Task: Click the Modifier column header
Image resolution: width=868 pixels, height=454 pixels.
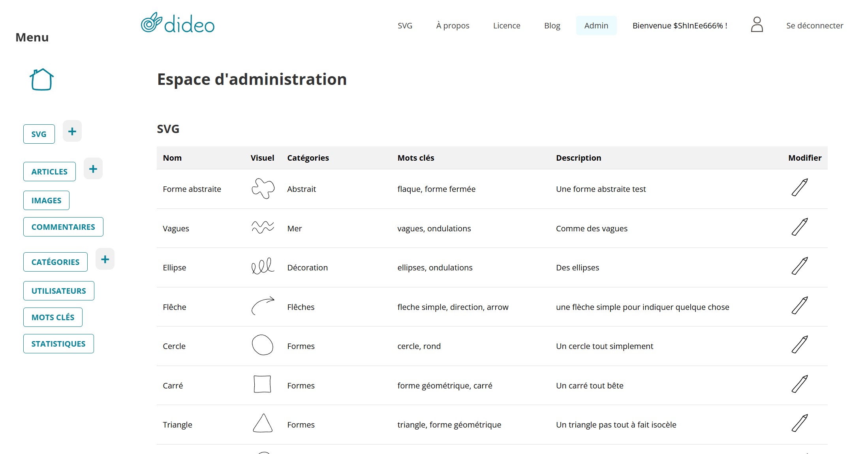Action: coord(805,158)
